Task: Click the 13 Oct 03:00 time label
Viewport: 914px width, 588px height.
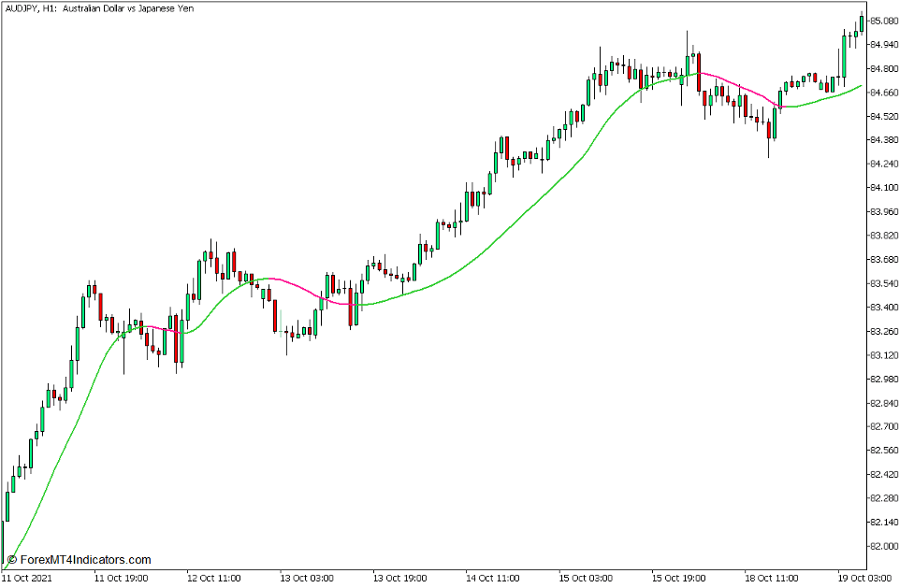Action: coord(306,578)
